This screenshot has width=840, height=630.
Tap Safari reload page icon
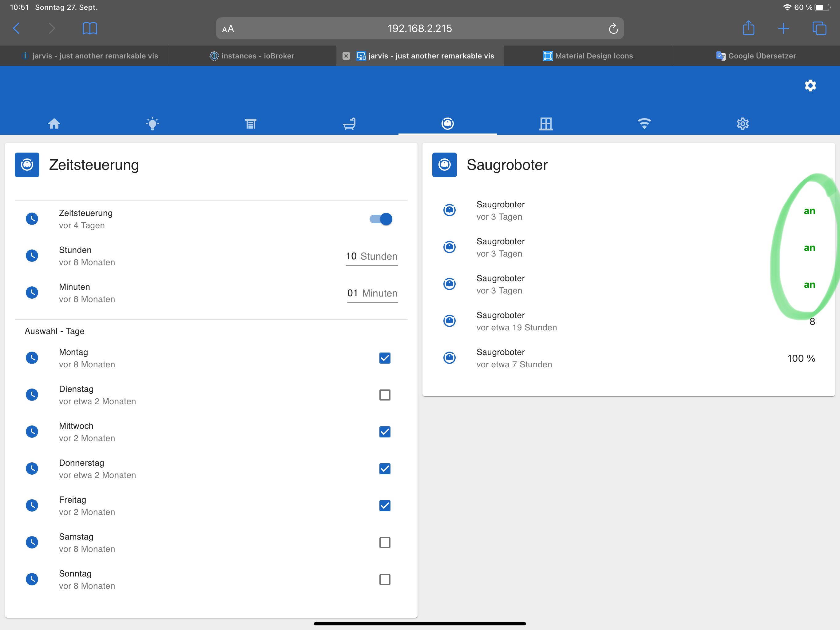pos(613,29)
